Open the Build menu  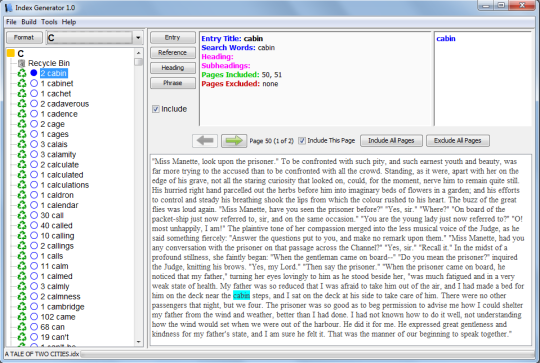click(29, 22)
